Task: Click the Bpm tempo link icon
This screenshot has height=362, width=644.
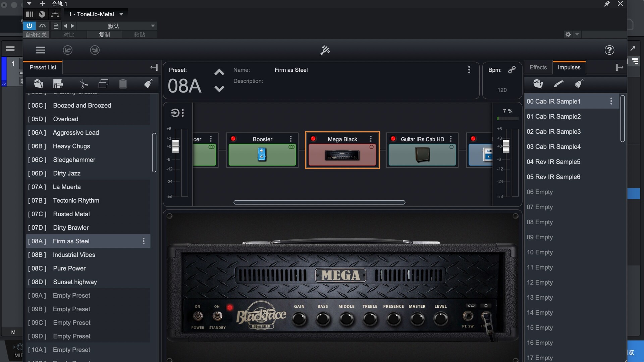Action: (512, 70)
